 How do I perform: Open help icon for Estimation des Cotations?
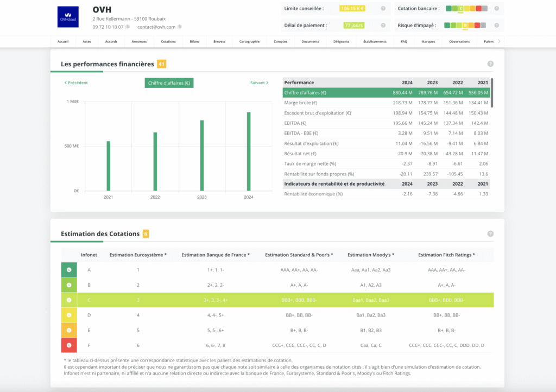point(490,234)
